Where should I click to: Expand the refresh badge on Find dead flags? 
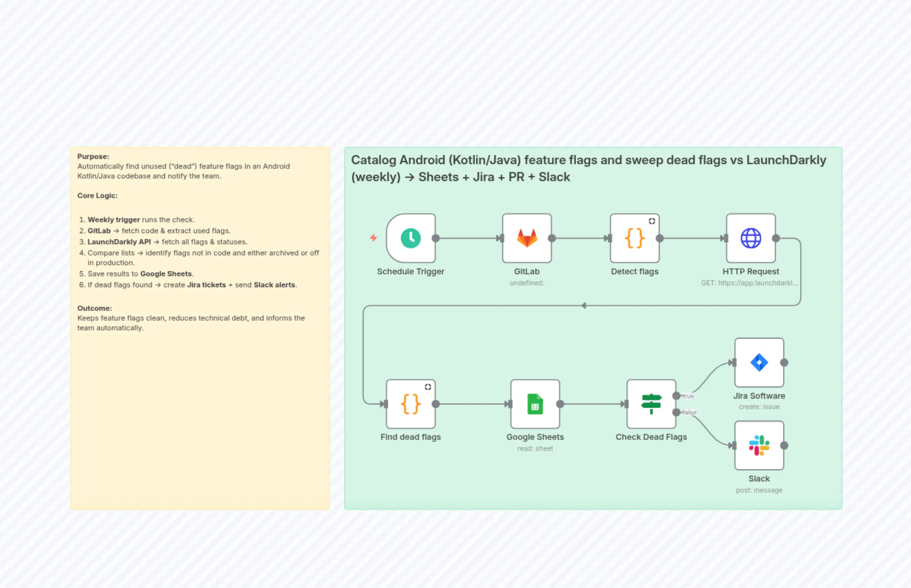(427, 386)
